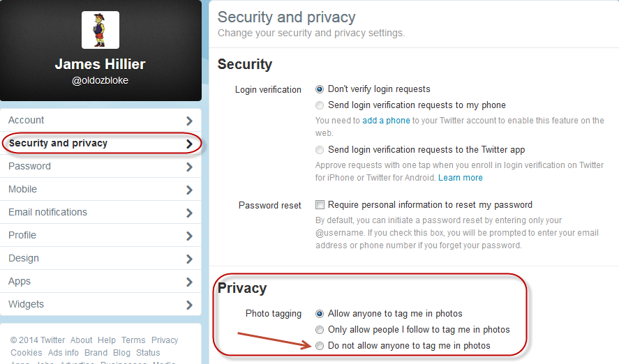Image resolution: width=619 pixels, height=364 pixels.
Task: Click the chevron arrow beside Apps
Action: (190, 282)
